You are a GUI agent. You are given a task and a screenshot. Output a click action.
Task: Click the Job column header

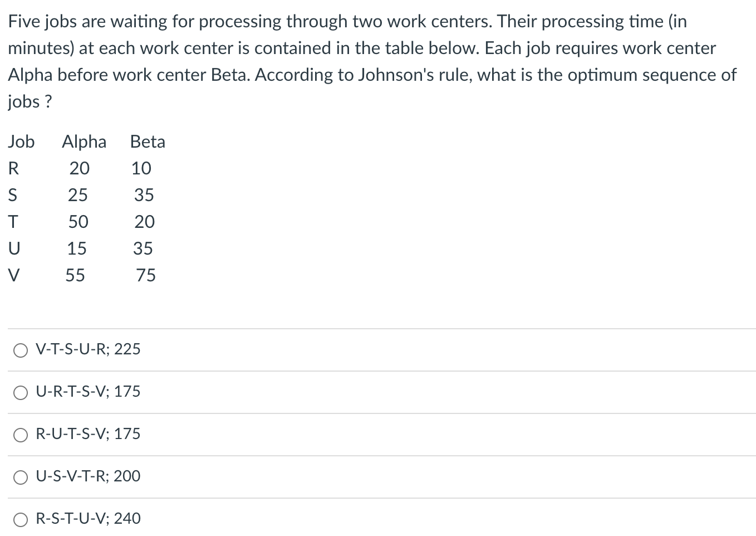(21, 142)
